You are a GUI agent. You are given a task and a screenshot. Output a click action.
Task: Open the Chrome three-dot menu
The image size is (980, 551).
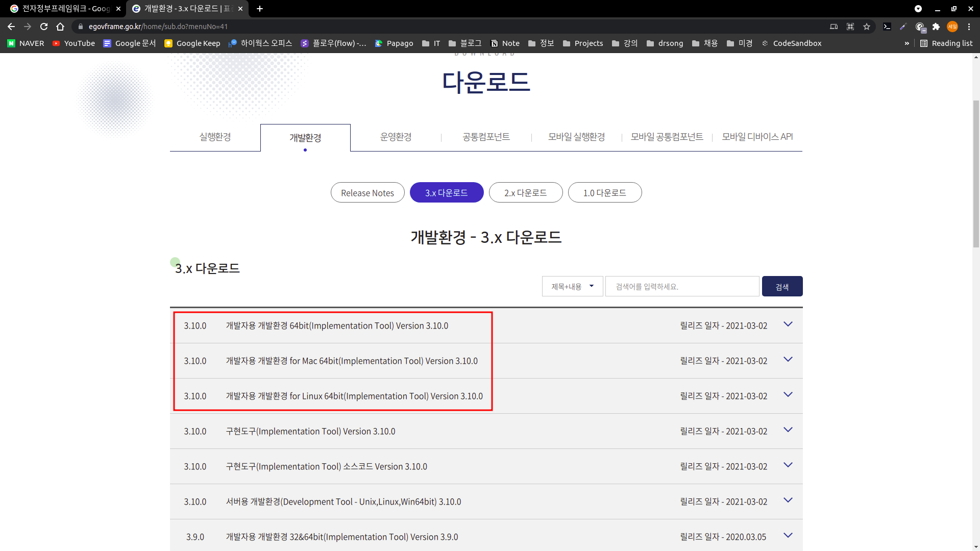[x=969, y=27]
